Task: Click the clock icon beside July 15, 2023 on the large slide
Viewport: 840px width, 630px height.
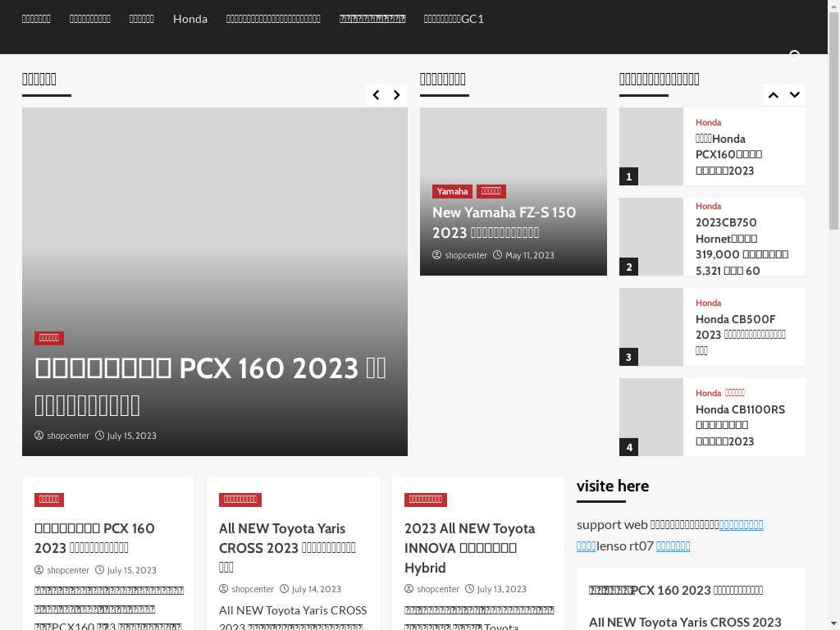Action: pyautogui.click(x=99, y=436)
